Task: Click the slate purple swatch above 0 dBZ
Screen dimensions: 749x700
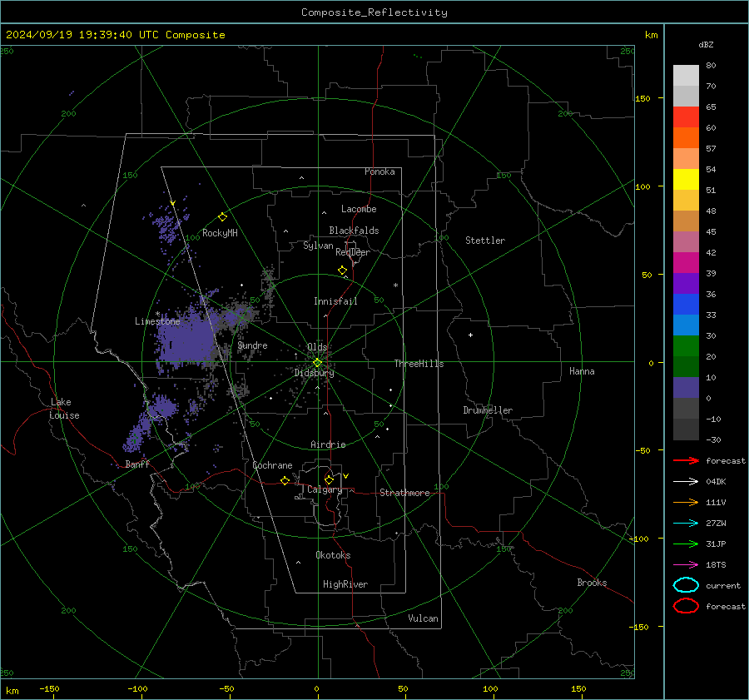Action: pyautogui.click(x=686, y=388)
